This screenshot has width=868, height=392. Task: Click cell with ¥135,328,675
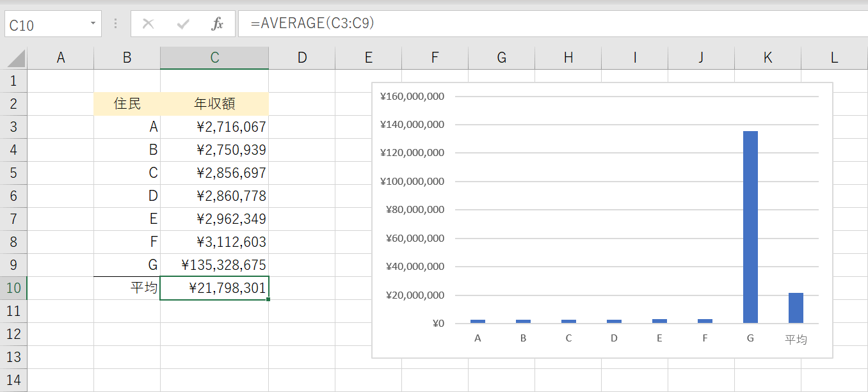point(214,265)
